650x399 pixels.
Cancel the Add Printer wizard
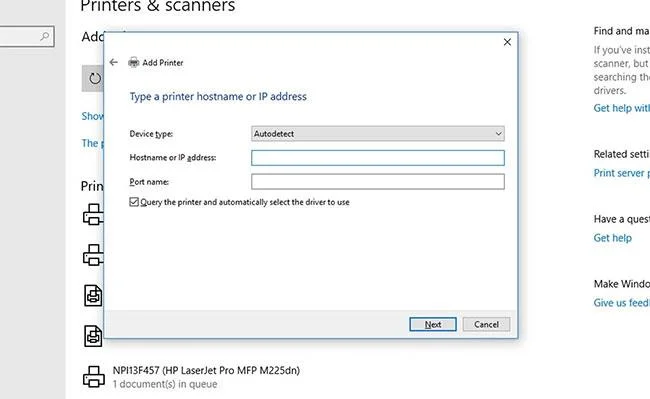tap(486, 324)
